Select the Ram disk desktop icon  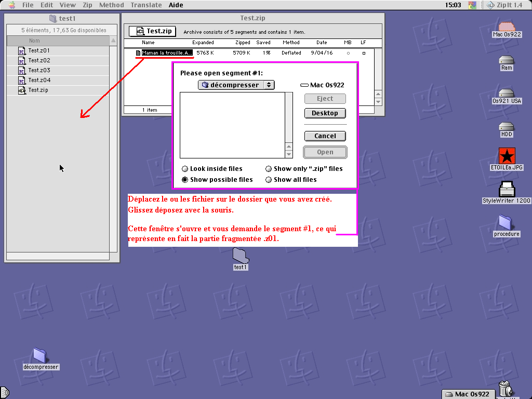click(x=506, y=61)
